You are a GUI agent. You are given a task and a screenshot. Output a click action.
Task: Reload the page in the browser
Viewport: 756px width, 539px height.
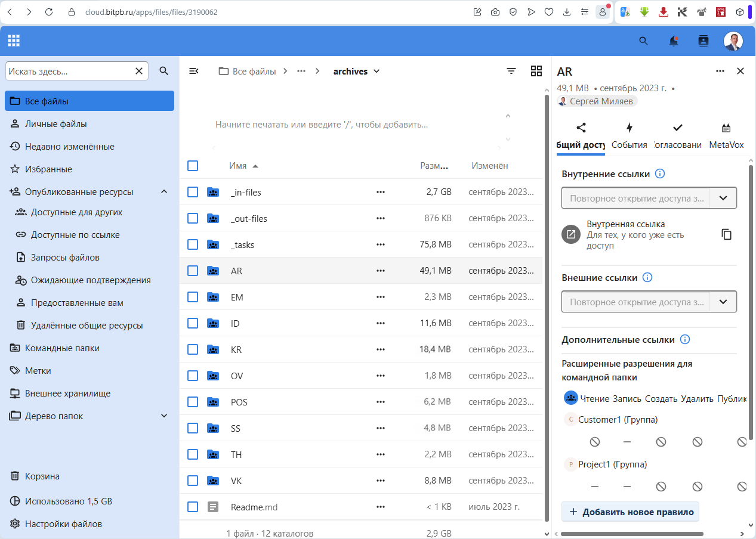tap(49, 12)
